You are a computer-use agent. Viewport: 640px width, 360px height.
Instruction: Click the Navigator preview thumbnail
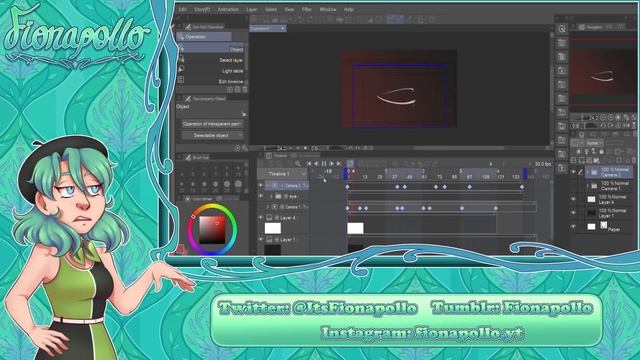[x=602, y=72]
